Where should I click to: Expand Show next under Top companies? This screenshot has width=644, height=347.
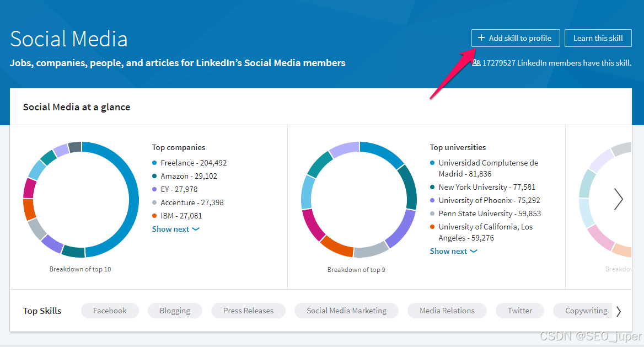click(x=175, y=229)
